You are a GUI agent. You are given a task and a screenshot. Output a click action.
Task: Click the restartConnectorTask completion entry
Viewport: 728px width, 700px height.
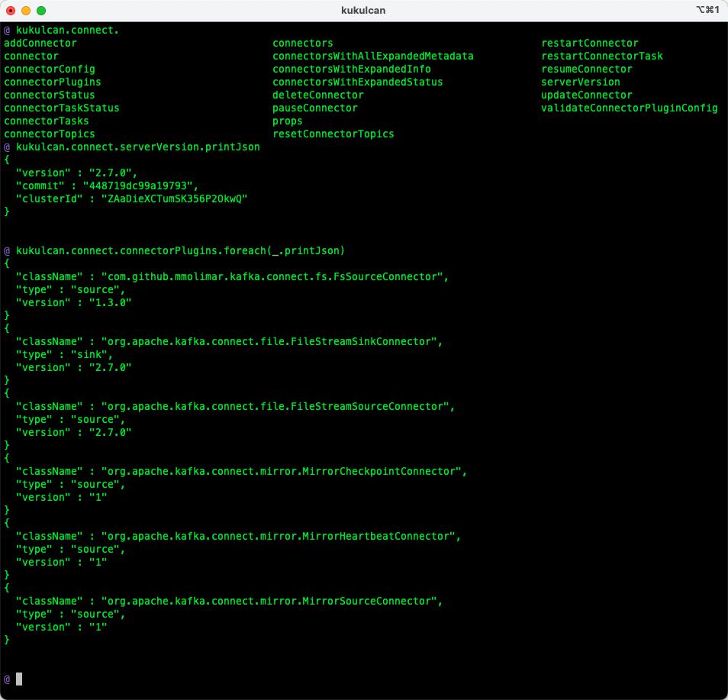(x=602, y=56)
